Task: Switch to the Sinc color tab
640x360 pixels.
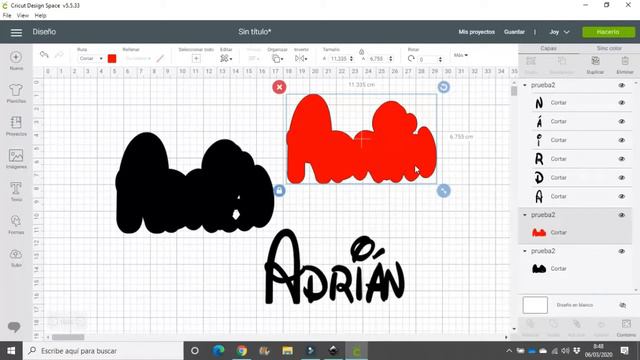Action: [x=609, y=48]
